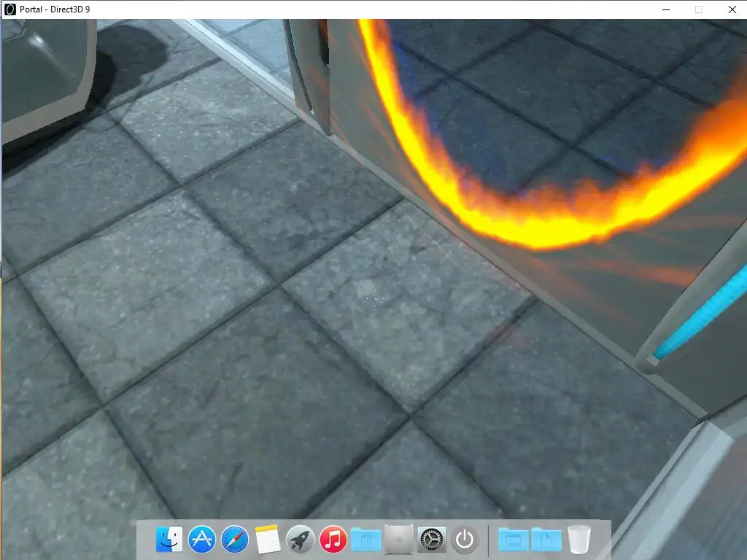Open the yellow Notes icon

coord(267,540)
